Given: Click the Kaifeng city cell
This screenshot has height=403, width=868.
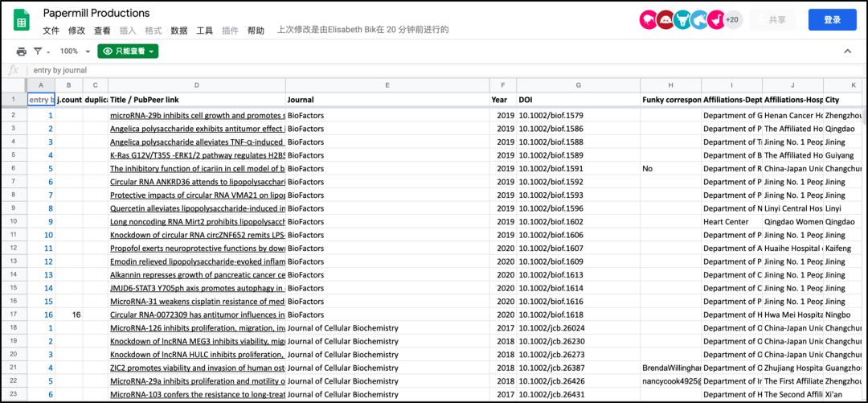Looking at the screenshot, I should [x=842, y=249].
